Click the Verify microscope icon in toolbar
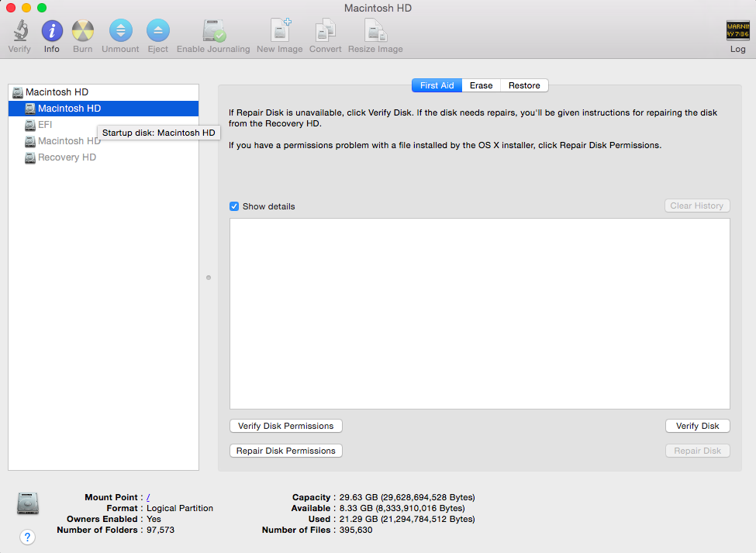The height and width of the screenshot is (553, 756). 19,31
